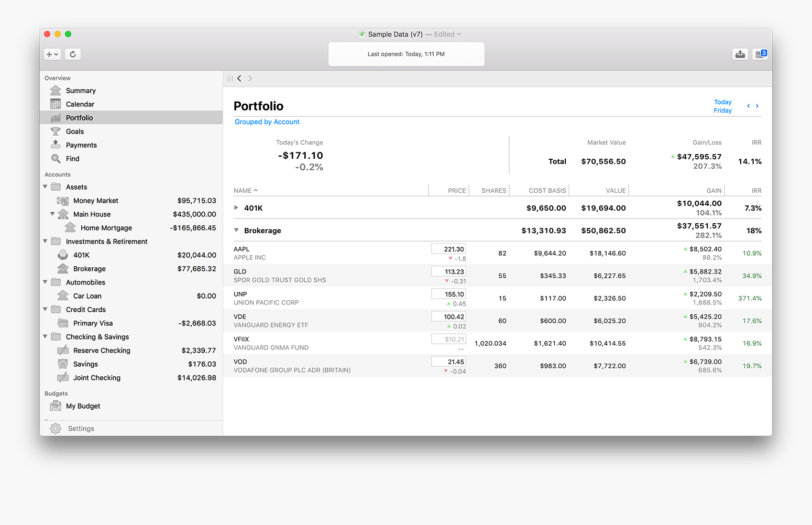Click the Find magnifier icon
This screenshot has width=812, height=525.
click(x=56, y=159)
